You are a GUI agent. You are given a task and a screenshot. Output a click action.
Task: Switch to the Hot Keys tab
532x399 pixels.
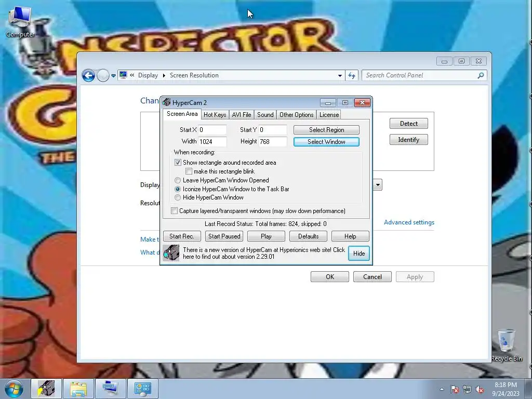tap(215, 115)
